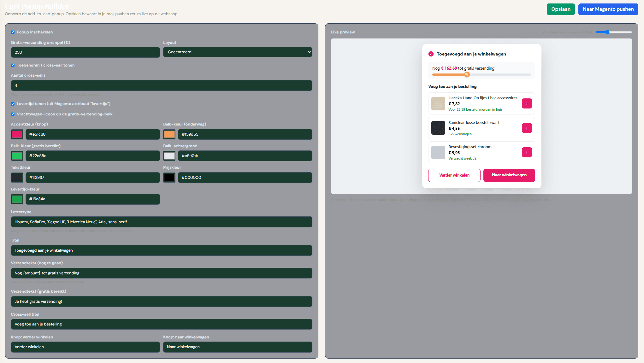This screenshot has height=363, width=644.
Task: Click the Levertijd-kleur hex field #16a34a
Action: coord(92,199)
